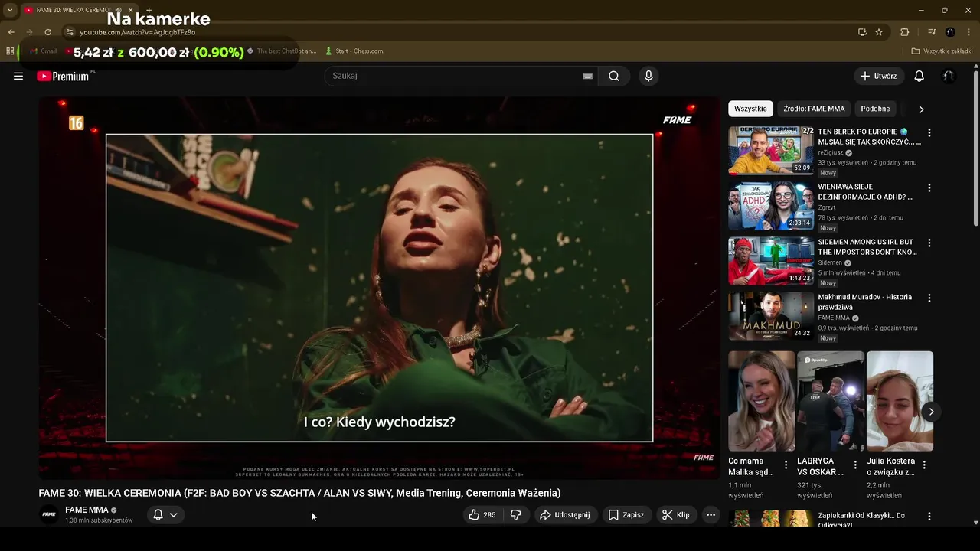This screenshot has height=551, width=980.
Task: Open media controls icon in toolbar
Action: pyautogui.click(x=932, y=32)
